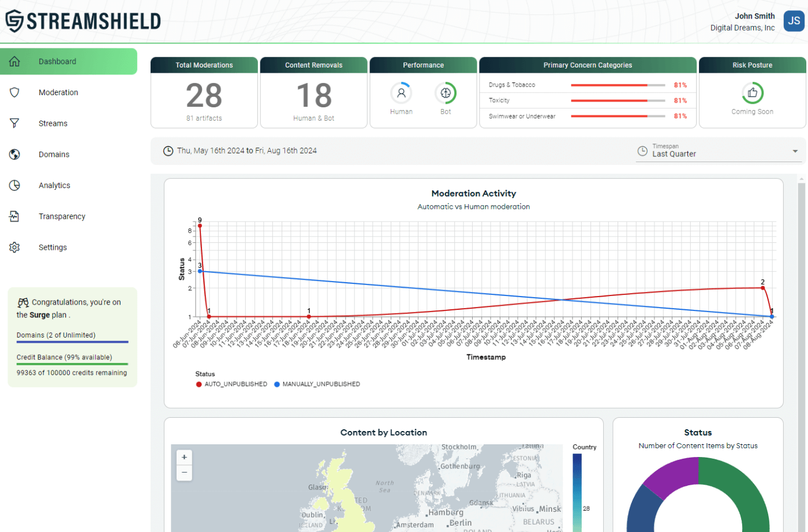The image size is (808, 532).
Task: Open the Moderation menu item
Action: coord(58,92)
